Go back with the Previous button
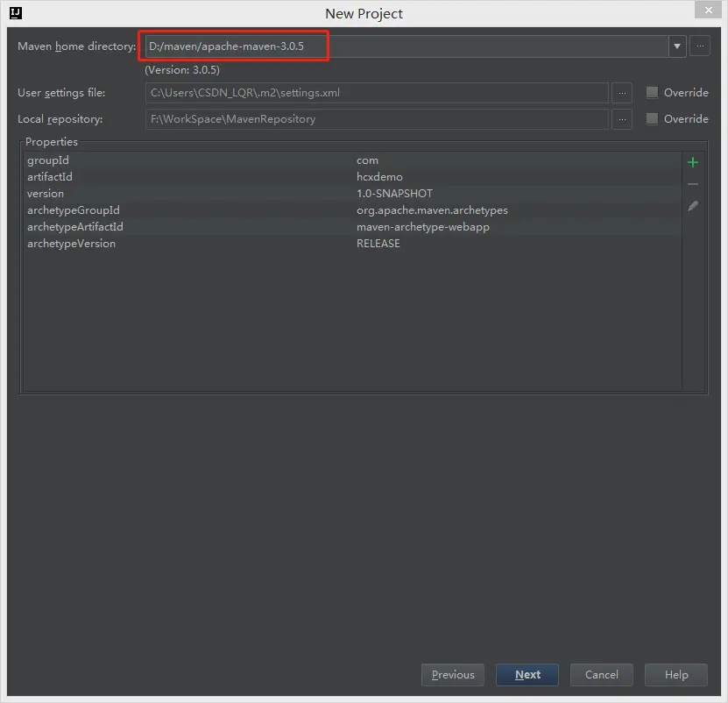This screenshot has width=728, height=703. tap(453, 675)
